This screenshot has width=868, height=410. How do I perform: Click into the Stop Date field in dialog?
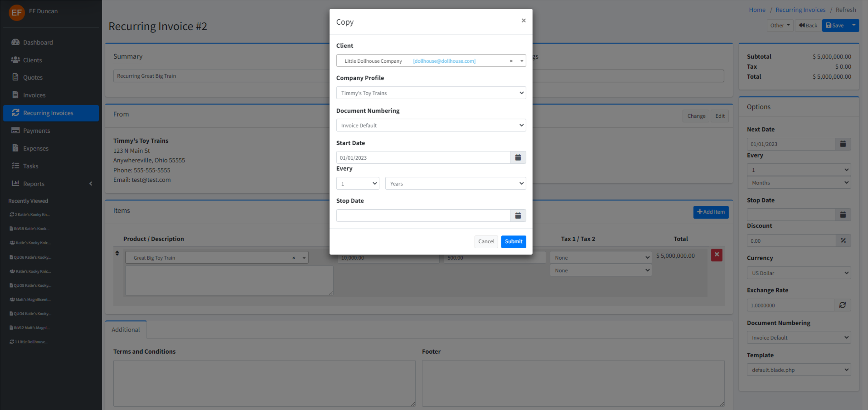coord(422,215)
